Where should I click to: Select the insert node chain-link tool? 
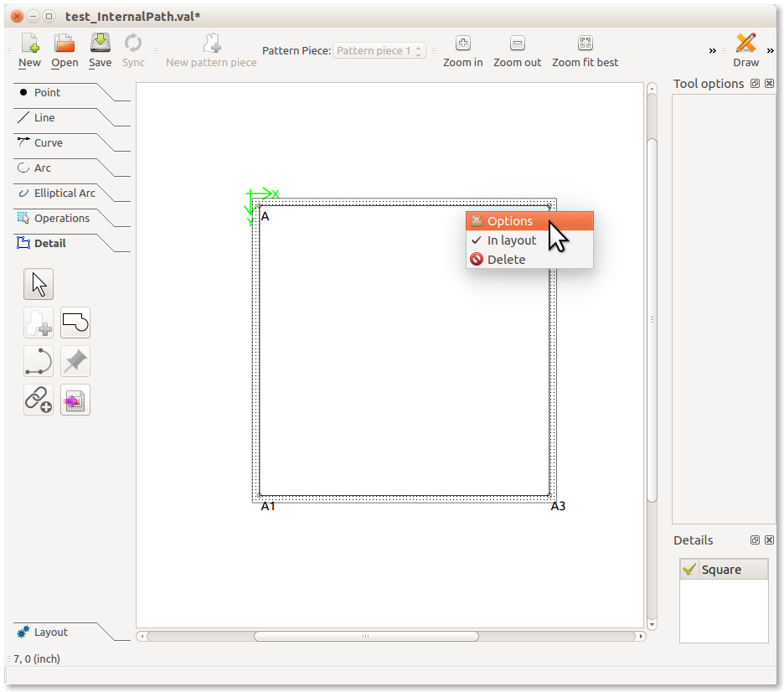pyautogui.click(x=39, y=400)
